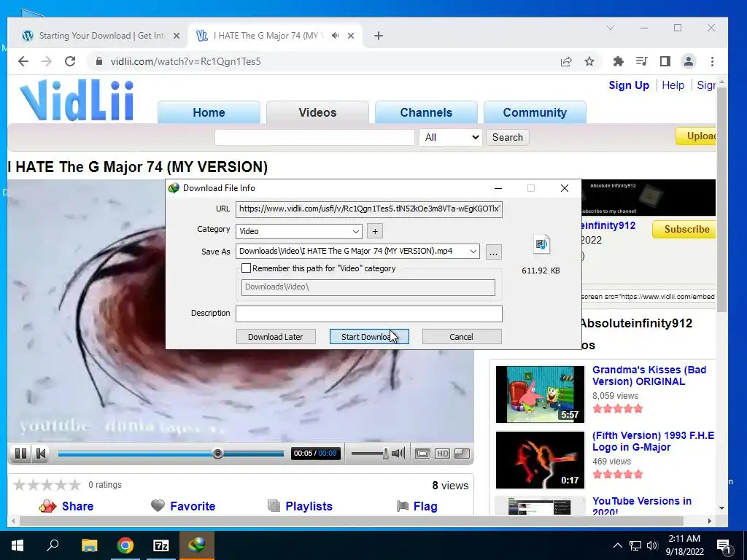This screenshot has height=560, width=747.
Task: Restart video using skip-to-start button
Action: tap(41, 454)
